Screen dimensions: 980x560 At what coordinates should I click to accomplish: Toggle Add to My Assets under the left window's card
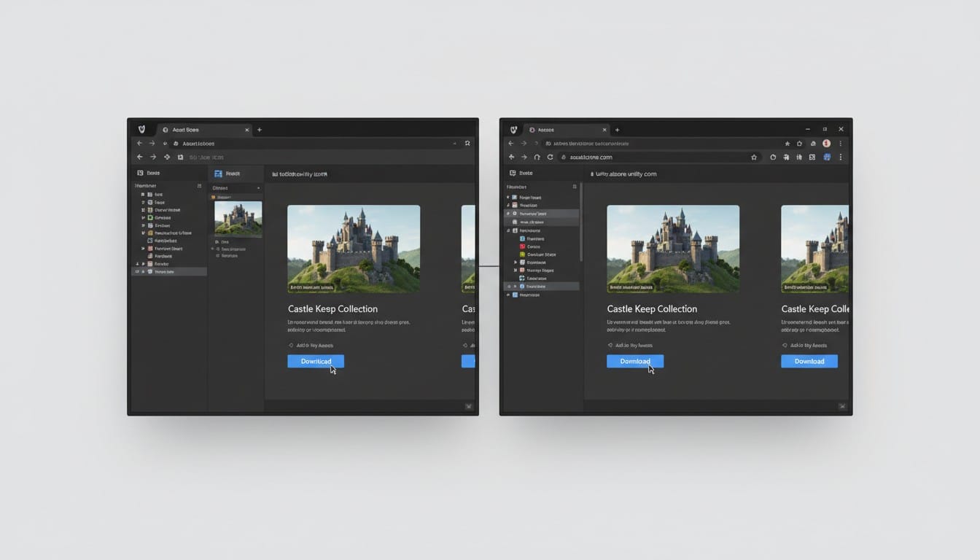[x=311, y=346]
